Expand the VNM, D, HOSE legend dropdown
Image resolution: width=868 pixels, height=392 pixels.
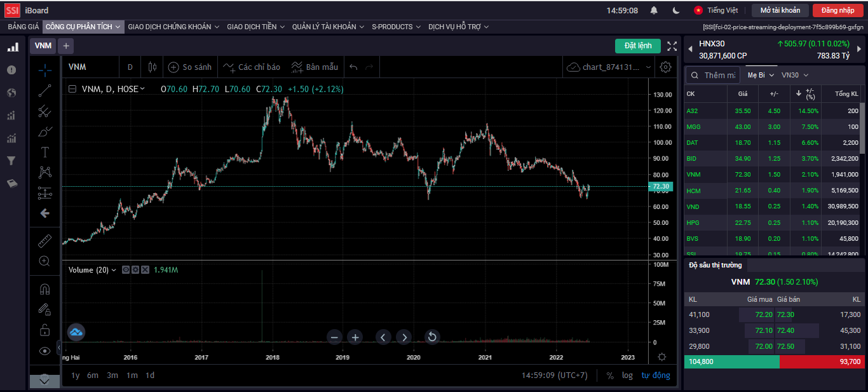pyautogui.click(x=142, y=89)
